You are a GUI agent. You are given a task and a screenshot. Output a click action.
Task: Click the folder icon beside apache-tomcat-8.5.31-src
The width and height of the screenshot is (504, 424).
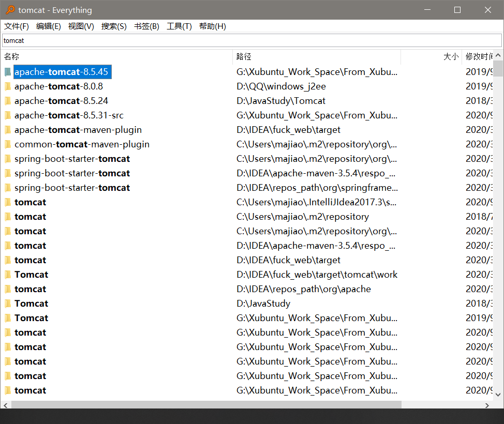tap(7, 115)
